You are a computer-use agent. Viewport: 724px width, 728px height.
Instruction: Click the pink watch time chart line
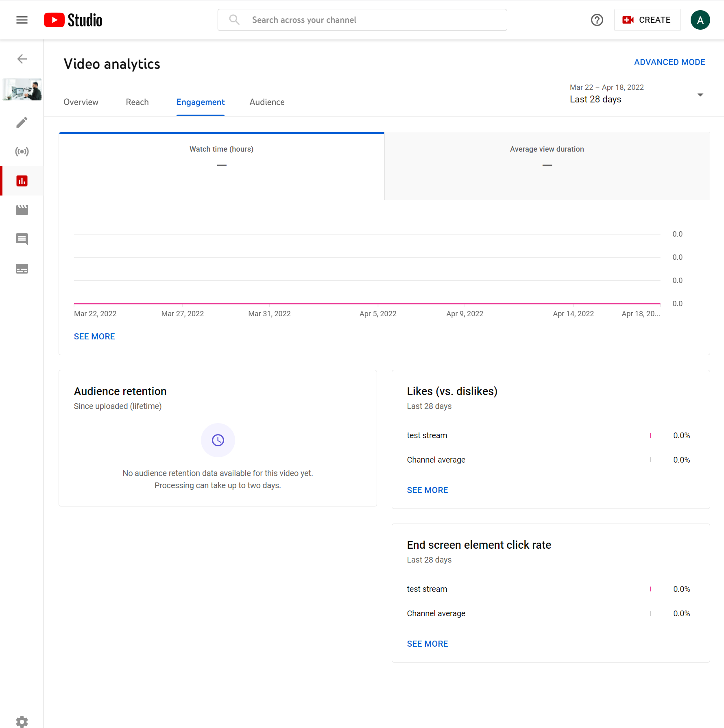click(x=367, y=304)
